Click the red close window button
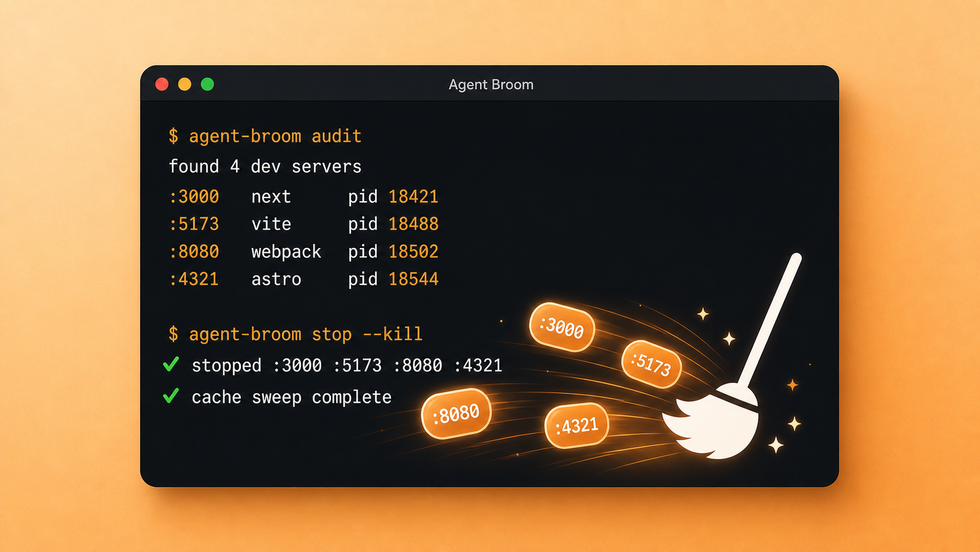 point(162,84)
